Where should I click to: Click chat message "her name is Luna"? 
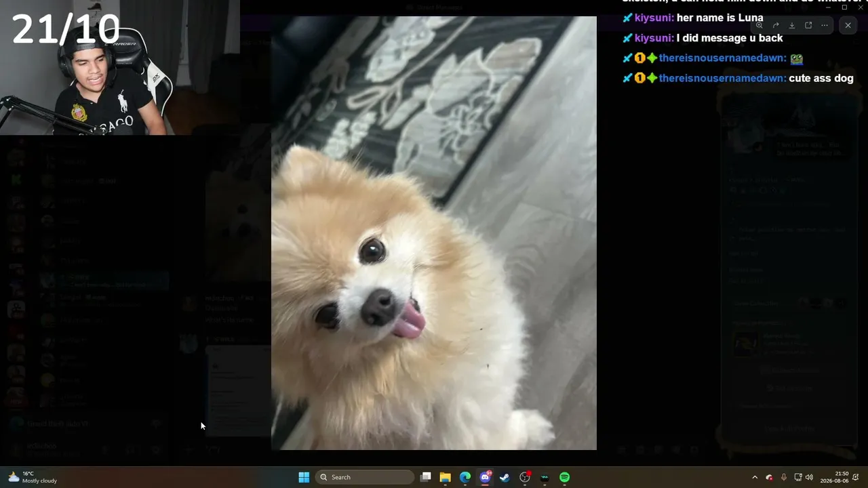point(719,18)
